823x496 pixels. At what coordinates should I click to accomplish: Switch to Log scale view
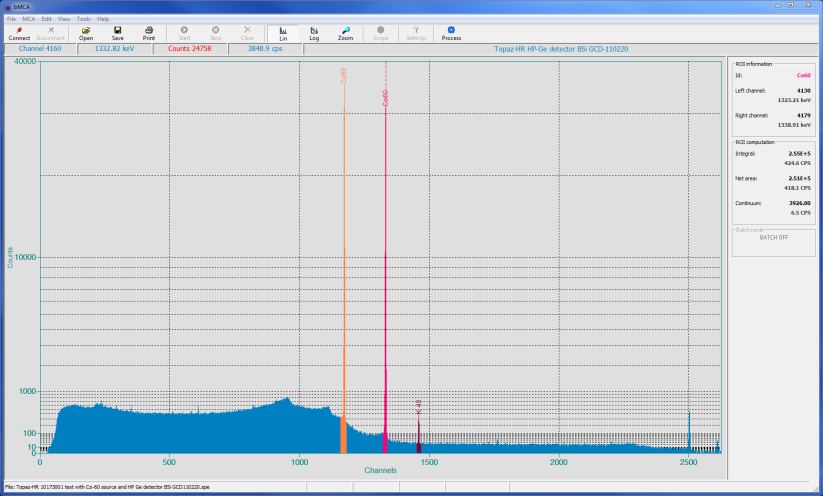point(314,34)
